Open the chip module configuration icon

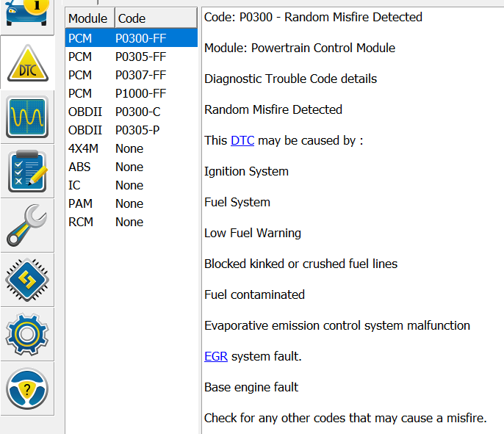click(27, 280)
